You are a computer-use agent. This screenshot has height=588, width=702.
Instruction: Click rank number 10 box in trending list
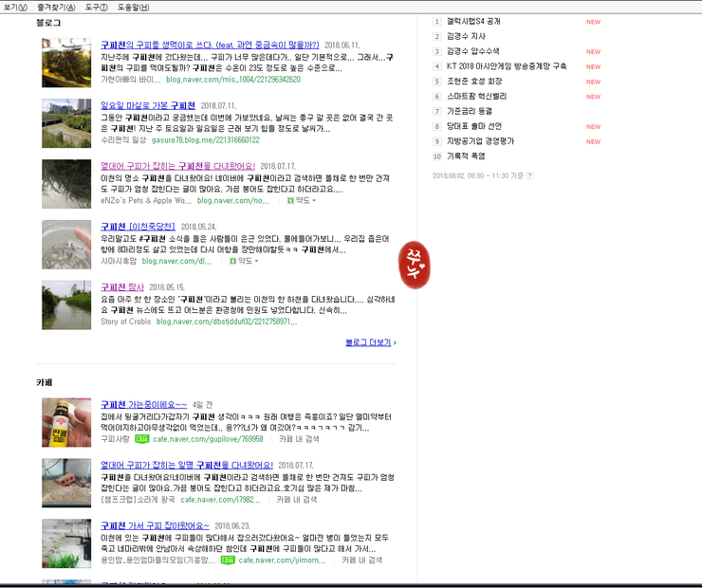coord(437,156)
